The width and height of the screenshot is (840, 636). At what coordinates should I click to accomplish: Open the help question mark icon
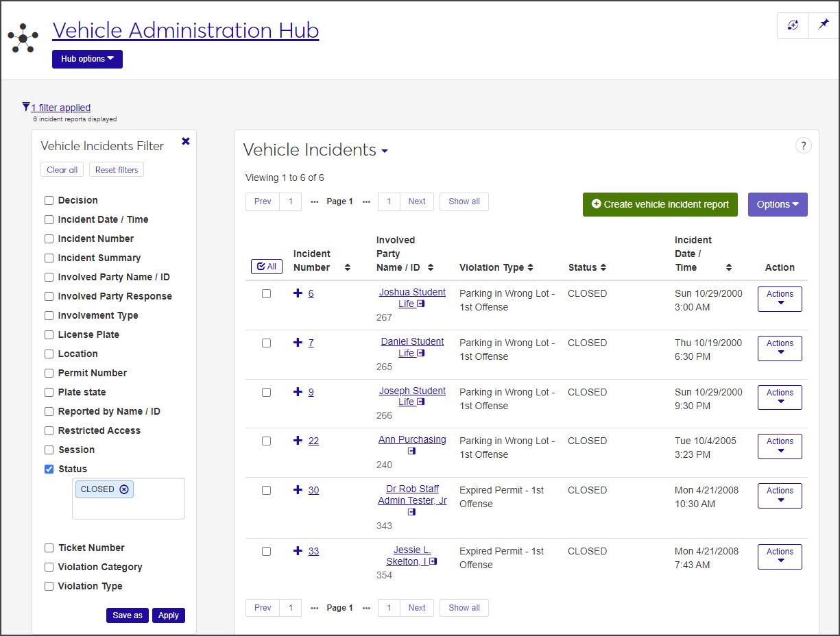click(803, 145)
